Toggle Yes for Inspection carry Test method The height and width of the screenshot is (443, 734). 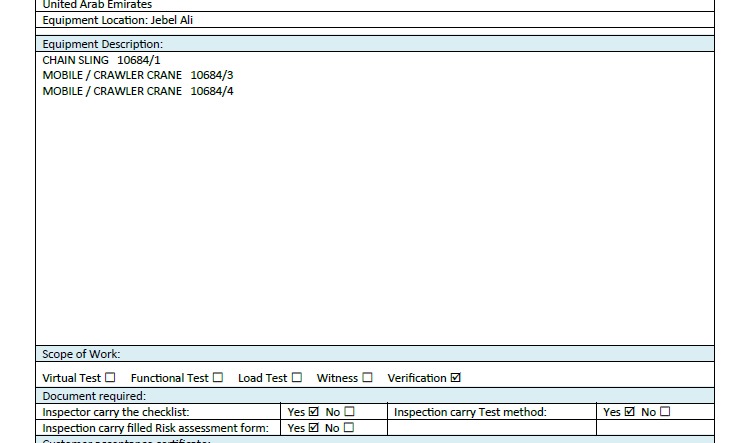click(x=630, y=412)
